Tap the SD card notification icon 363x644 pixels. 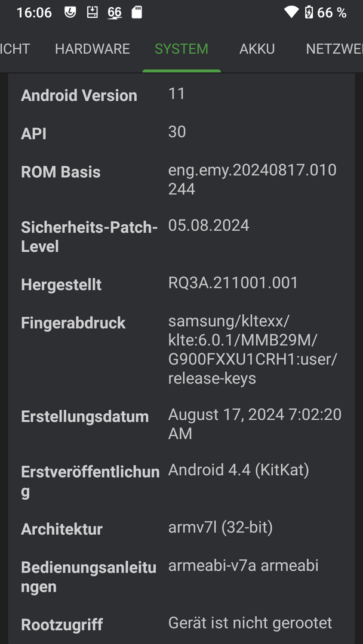tap(137, 12)
